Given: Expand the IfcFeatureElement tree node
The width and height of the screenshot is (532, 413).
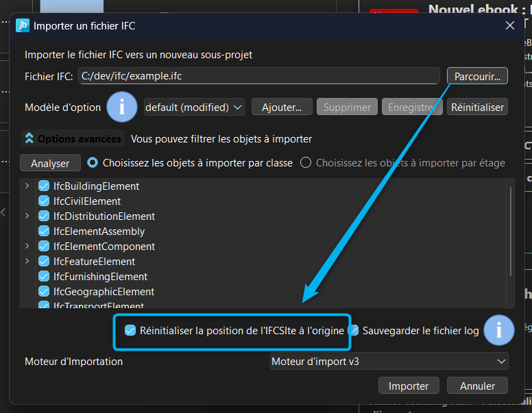Looking at the screenshot, I should [27, 262].
